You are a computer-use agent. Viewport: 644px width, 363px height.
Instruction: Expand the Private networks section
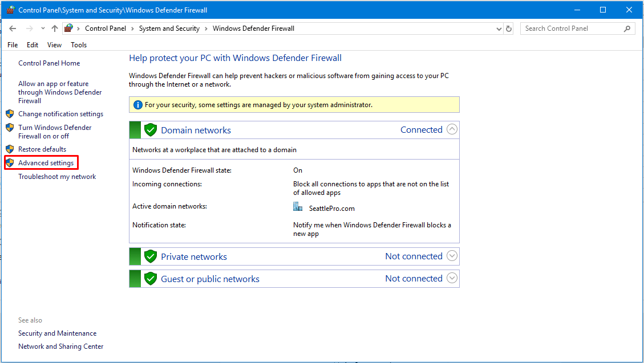(452, 256)
